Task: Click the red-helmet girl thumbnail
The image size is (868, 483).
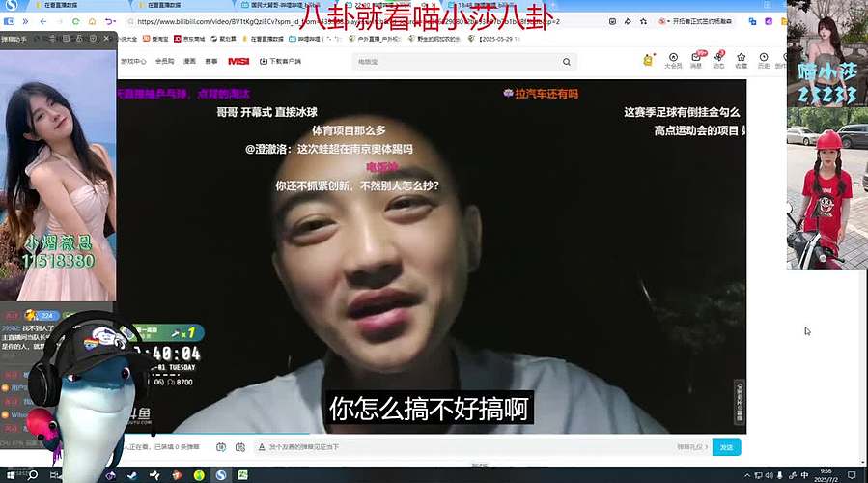Action: pos(827,188)
